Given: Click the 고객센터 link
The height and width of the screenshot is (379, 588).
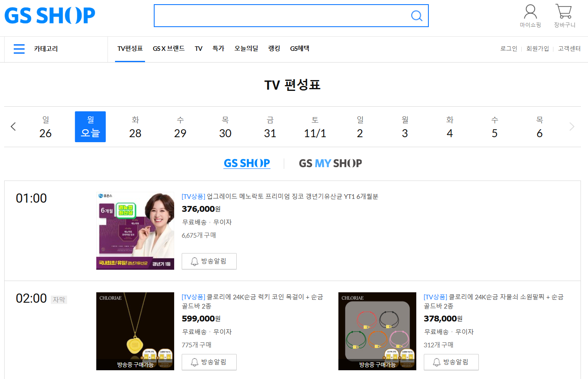Looking at the screenshot, I should 569,49.
